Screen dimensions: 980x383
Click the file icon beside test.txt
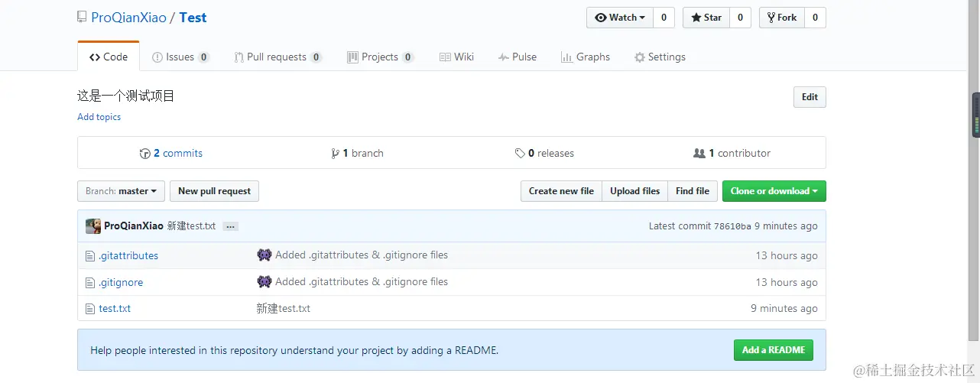click(x=90, y=309)
